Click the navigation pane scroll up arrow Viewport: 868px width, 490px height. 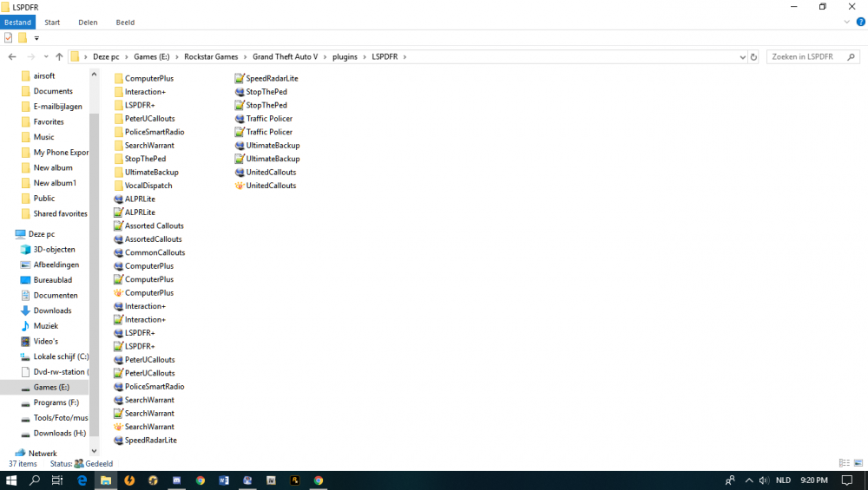(94, 74)
